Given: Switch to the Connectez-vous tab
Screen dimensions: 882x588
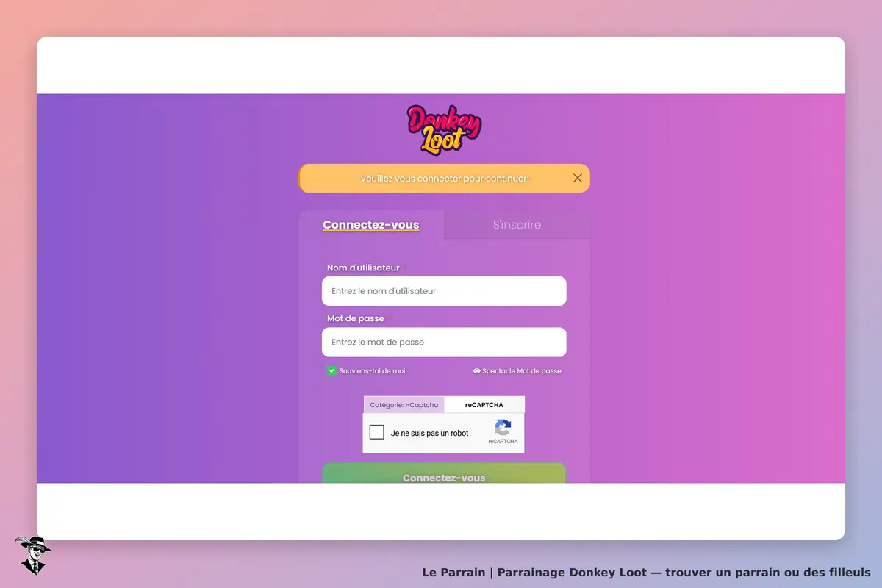Looking at the screenshot, I should pyautogui.click(x=370, y=225).
